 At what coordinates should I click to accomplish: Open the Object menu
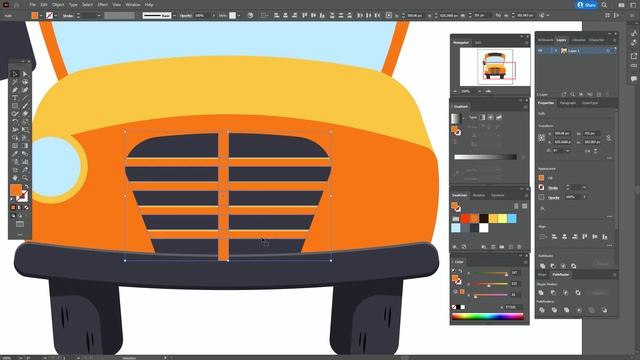[x=58, y=5]
